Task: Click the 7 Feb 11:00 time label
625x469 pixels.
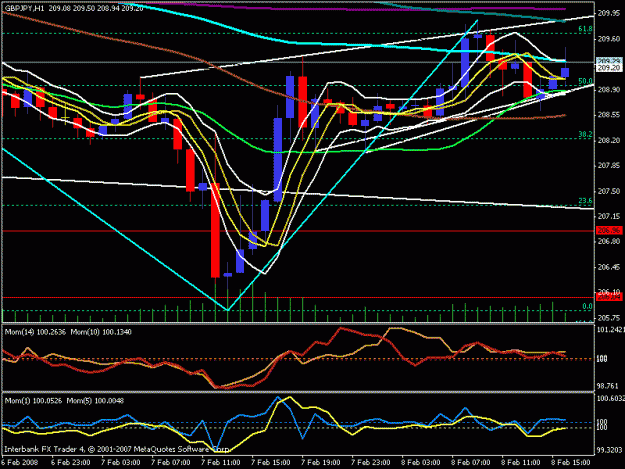Action: point(220,463)
